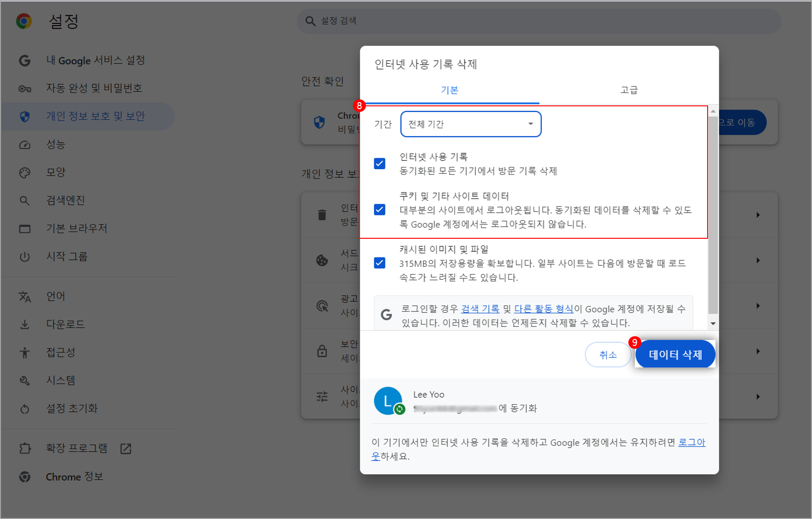Disable 쿠키 및 기타 사이트 데이터 checkbox
Viewport: 812px width, 519px height.
pos(379,210)
